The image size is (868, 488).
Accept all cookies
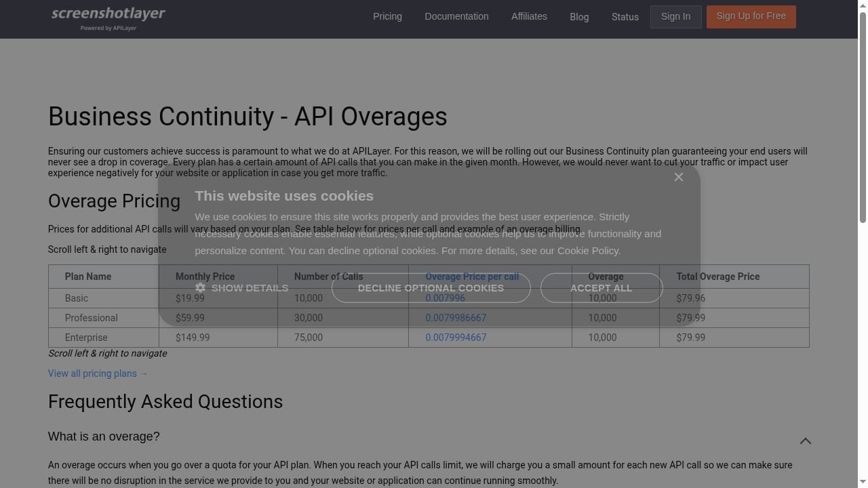point(601,288)
